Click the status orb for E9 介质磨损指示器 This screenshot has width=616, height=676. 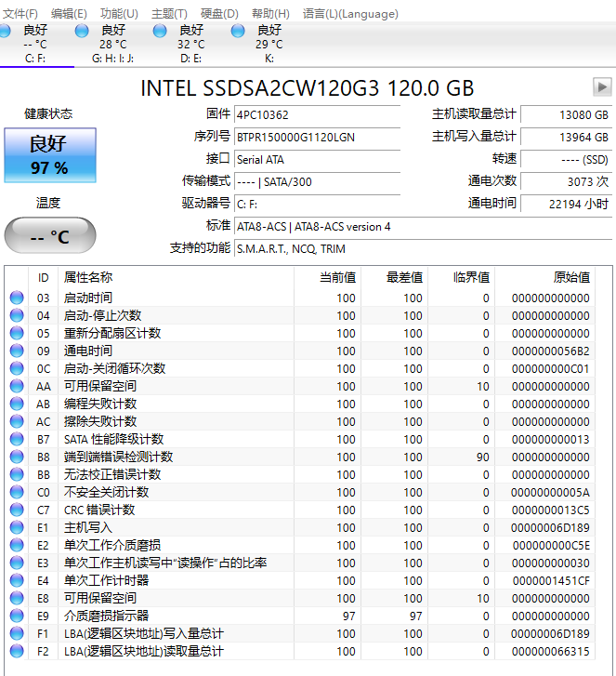click(x=17, y=616)
